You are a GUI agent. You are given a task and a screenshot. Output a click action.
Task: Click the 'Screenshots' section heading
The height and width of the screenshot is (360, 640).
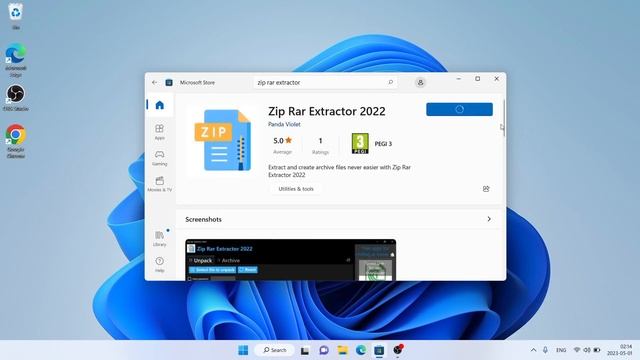(x=203, y=220)
